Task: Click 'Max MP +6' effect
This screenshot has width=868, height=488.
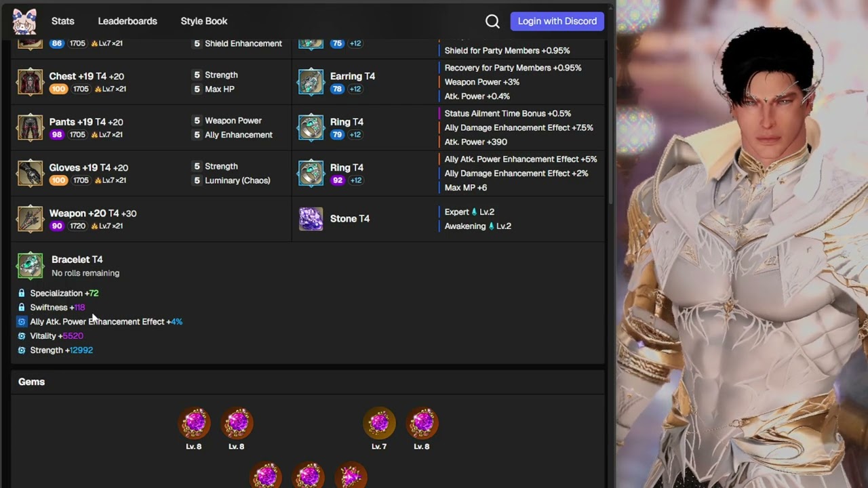Action: point(466,188)
